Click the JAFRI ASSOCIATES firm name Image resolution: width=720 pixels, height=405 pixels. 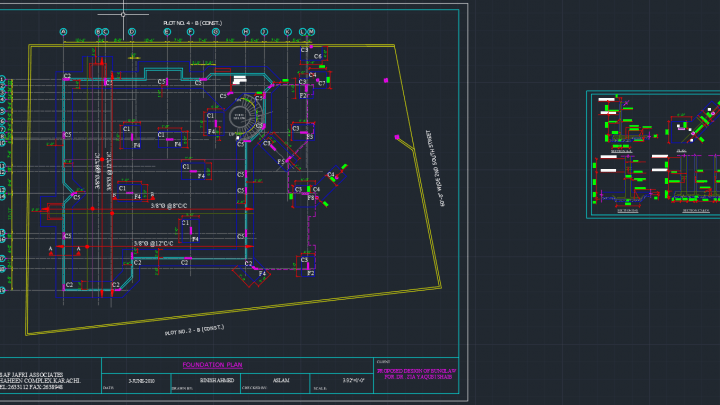[32, 375]
